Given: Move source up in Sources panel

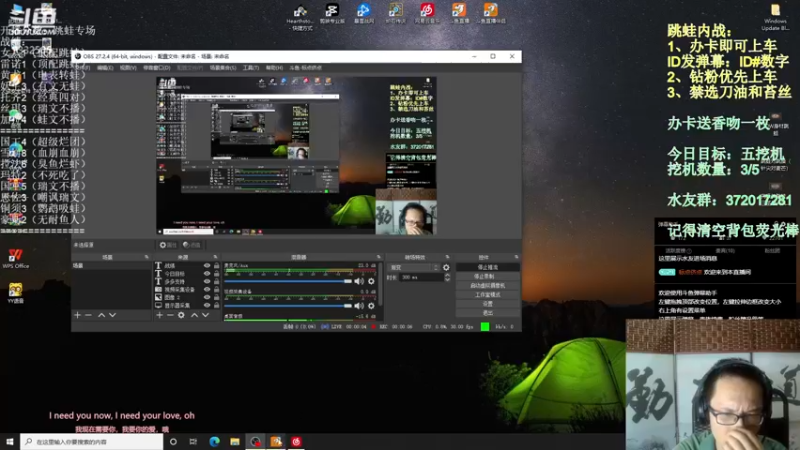Looking at the screenshot, I should point(194,315).
